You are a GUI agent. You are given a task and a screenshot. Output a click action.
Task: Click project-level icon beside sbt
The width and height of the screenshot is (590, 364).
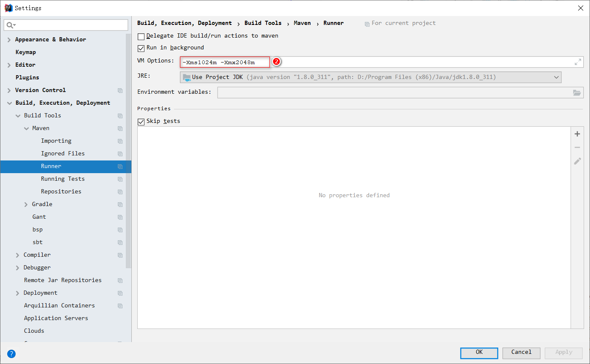[120, 242]
